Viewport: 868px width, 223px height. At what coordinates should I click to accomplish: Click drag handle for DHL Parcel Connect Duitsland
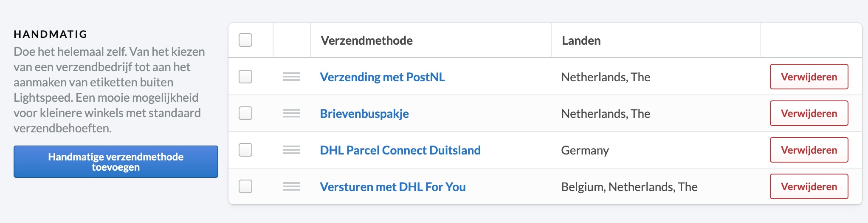[x=291, y=150]
